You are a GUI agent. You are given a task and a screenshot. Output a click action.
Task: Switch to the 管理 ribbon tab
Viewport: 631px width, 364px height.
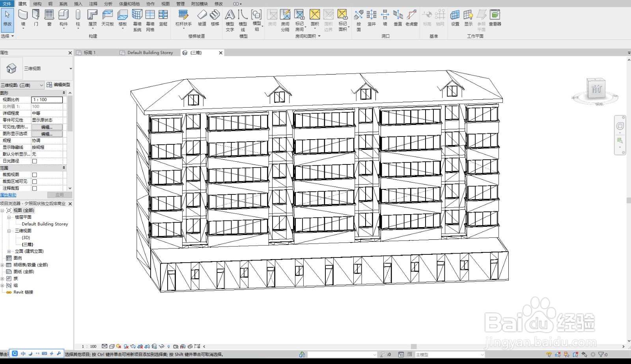point(180,4)
